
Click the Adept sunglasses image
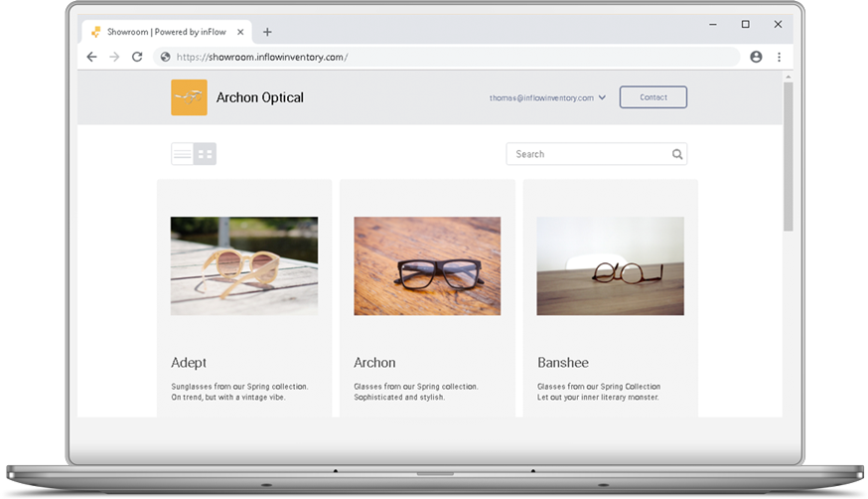point(244,266)
